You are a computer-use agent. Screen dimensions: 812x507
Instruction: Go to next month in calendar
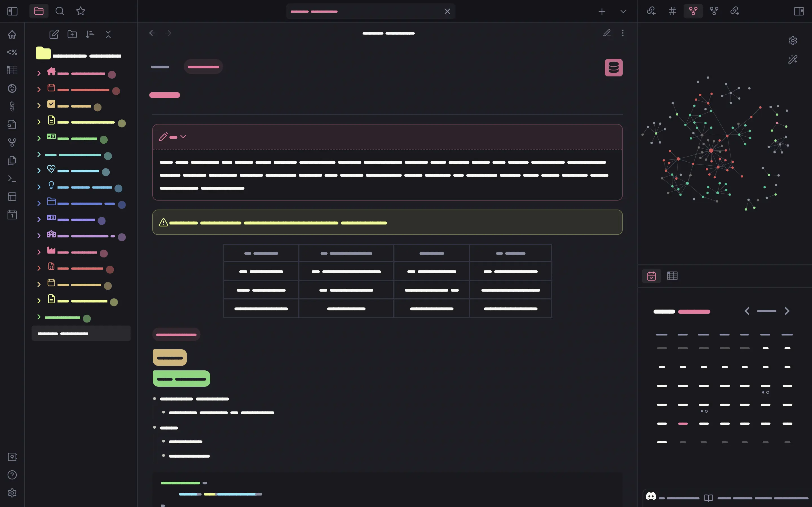[787, 311]
